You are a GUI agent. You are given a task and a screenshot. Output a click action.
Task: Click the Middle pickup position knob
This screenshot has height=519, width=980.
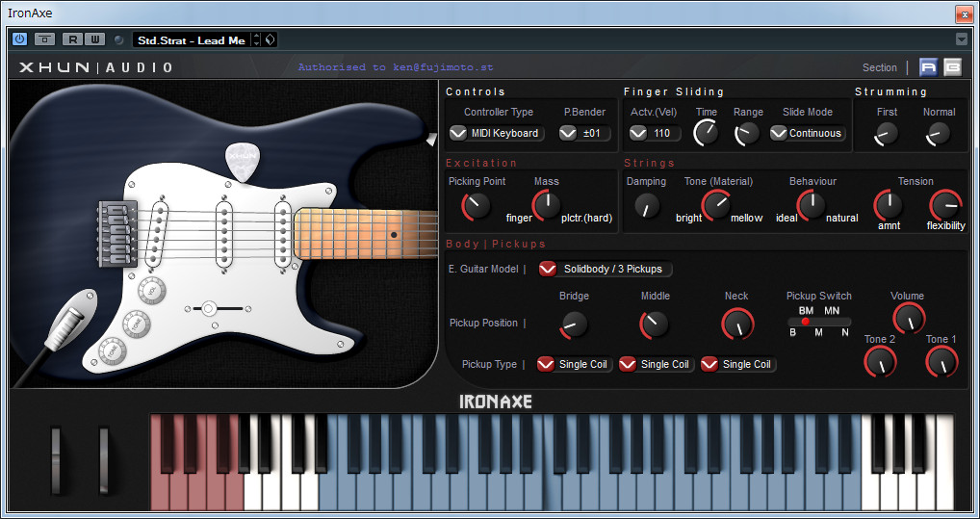pyautogui.click(x=655, y=324)
